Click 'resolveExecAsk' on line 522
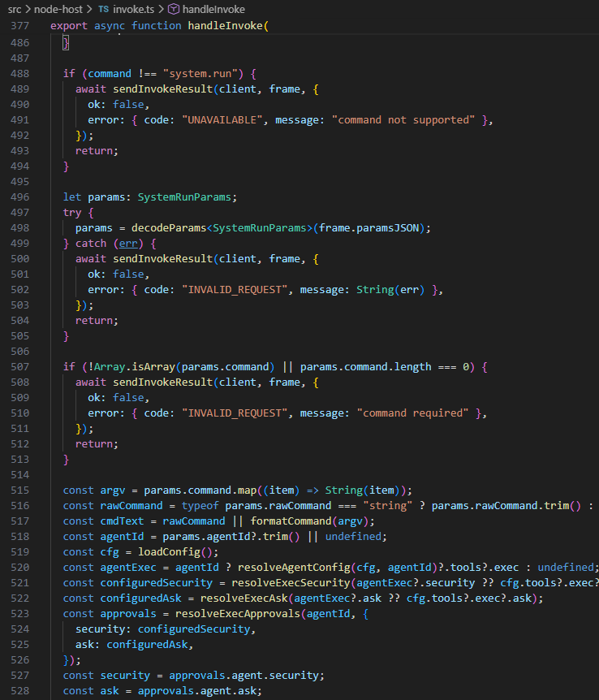 tap(243, 598)
